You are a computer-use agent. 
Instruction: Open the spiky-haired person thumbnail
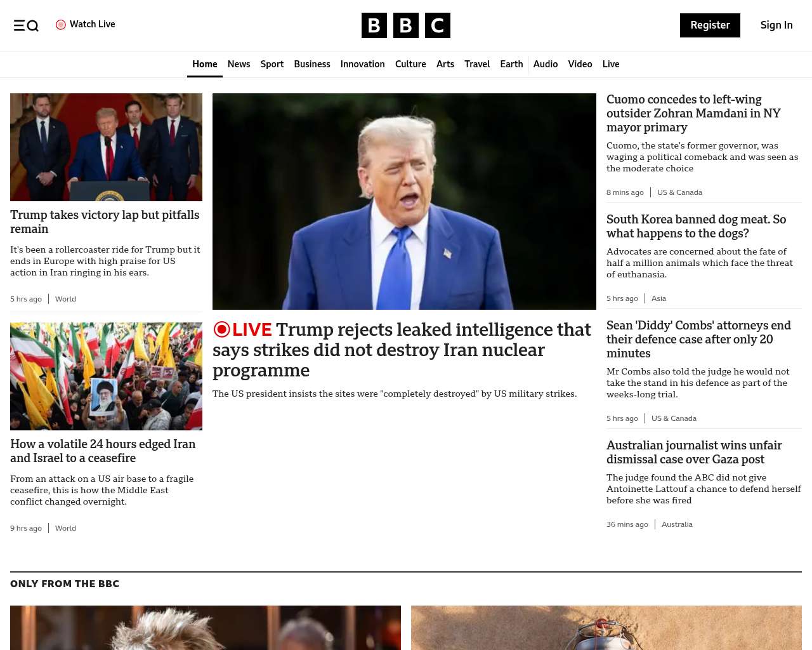pyautogui.click(x=206, y=628)
